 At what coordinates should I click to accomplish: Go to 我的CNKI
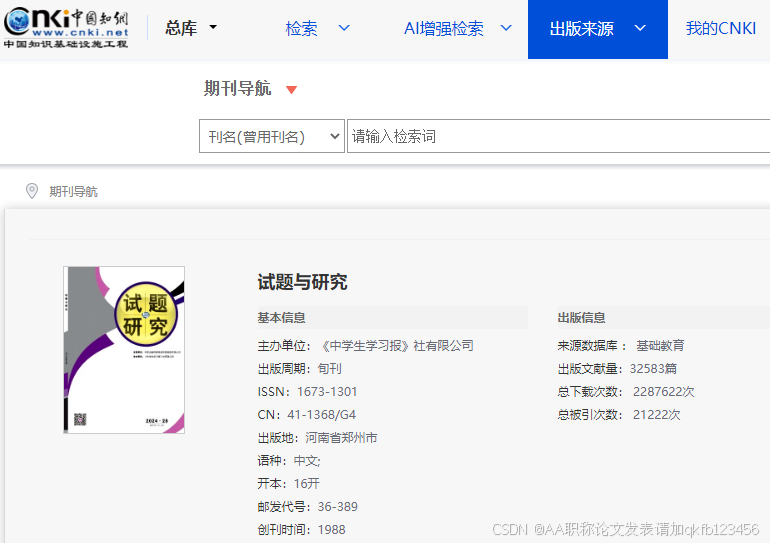point(721,28)
